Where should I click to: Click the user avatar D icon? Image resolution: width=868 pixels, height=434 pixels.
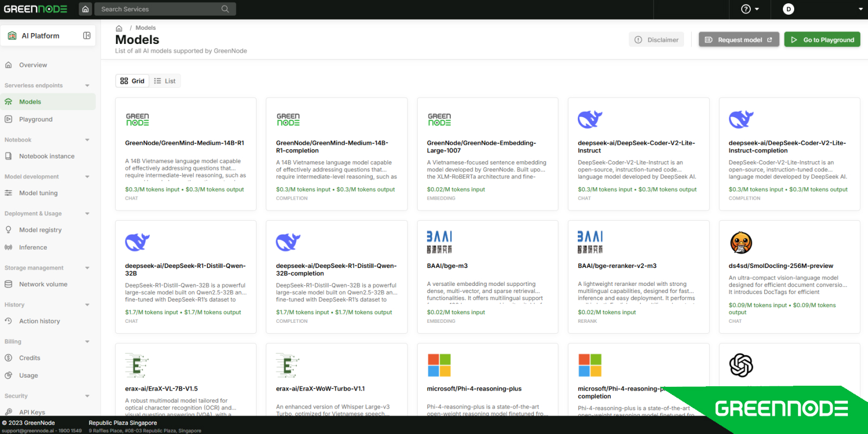(788, 9)
